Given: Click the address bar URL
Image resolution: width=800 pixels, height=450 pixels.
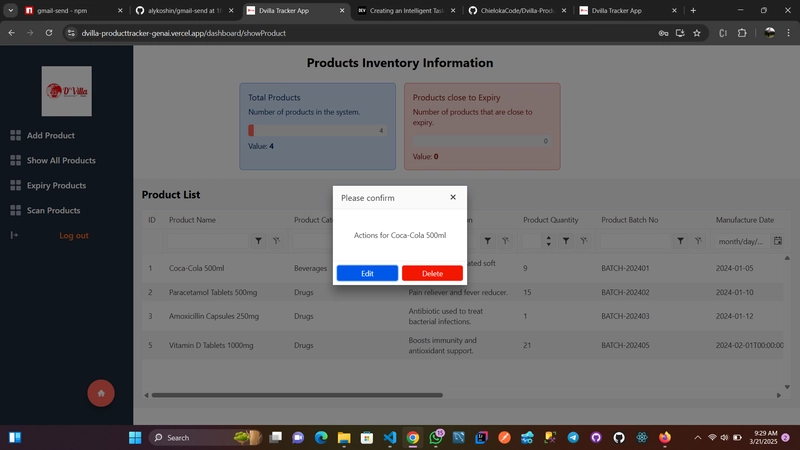Looking at the screenshot, I should coord(184,33).
